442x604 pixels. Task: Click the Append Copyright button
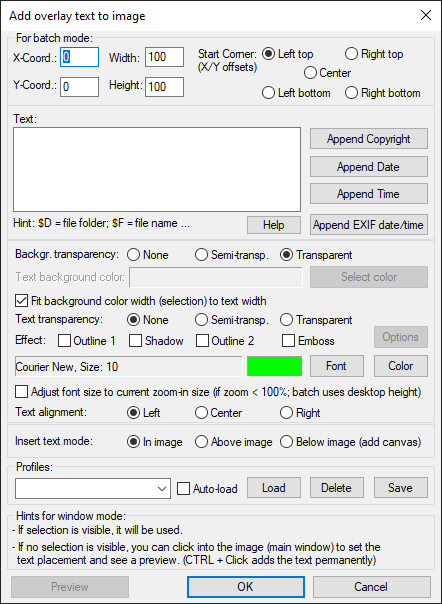(x=369, y=139)
